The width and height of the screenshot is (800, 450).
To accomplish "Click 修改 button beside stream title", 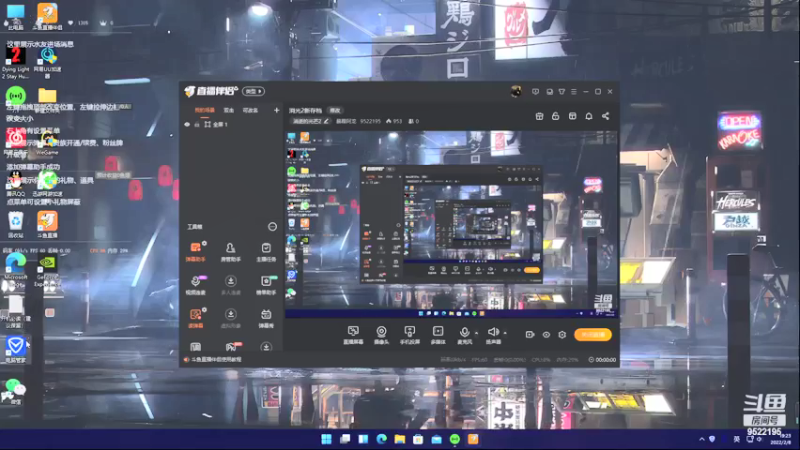I will [335, 110].
